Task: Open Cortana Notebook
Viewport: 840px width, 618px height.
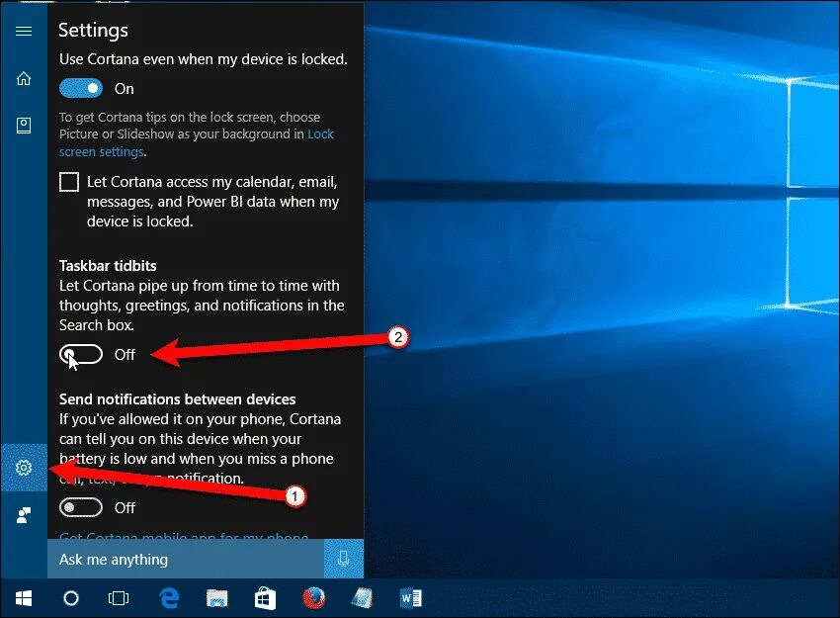Action: coord(24,126)
